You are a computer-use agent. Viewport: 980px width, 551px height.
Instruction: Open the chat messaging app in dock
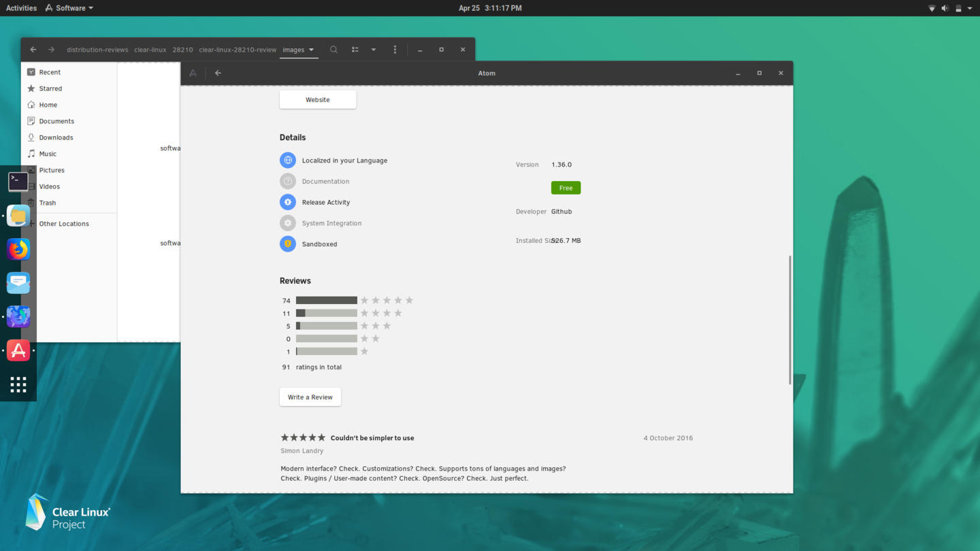18,283
